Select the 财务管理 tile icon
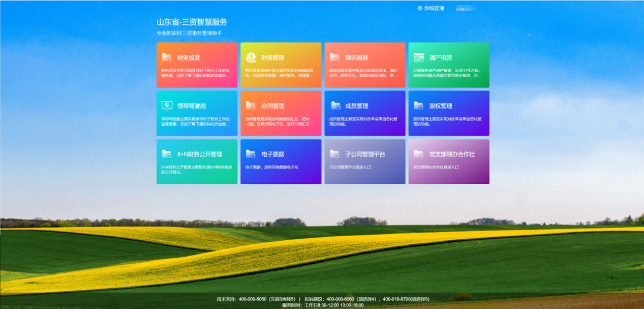The image size is (644, 309). (250, 56)
